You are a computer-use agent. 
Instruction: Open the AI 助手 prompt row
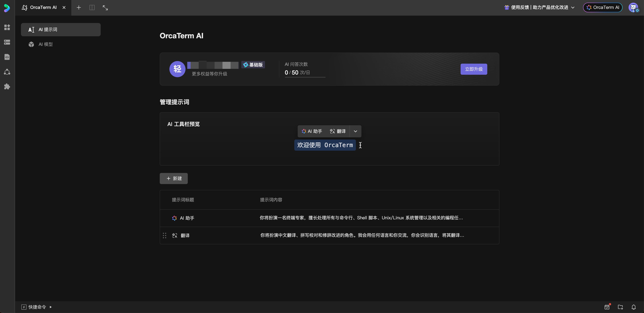187,218
